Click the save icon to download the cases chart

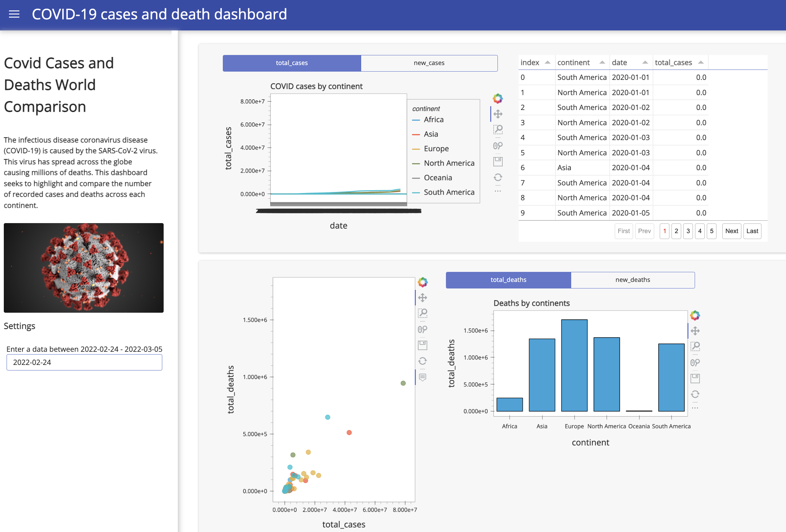498,161
